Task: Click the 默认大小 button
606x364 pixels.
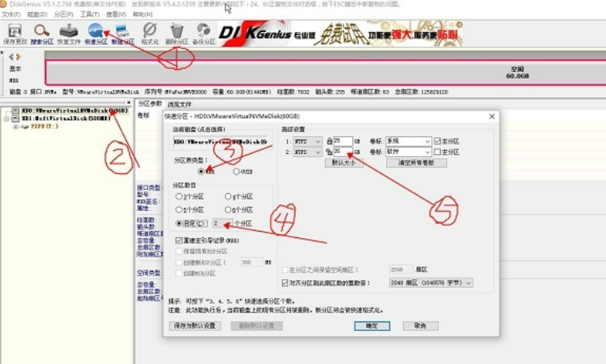Action: (344, 163)
